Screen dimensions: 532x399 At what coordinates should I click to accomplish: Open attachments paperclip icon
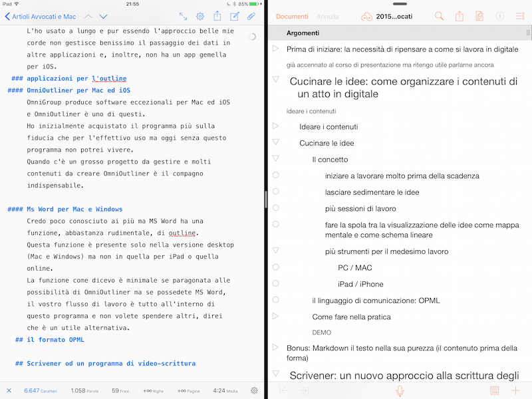(x=251, y=16)
